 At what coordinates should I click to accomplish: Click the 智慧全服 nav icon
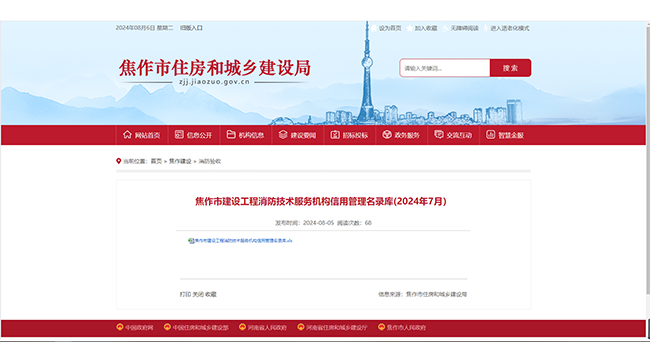[x=490, y=134]
